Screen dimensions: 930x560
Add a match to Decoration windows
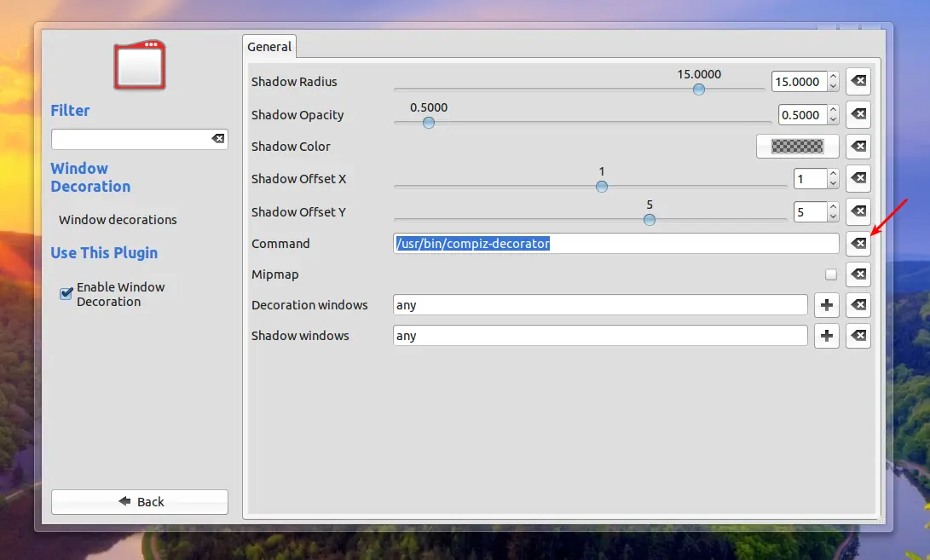coord(826,305)
